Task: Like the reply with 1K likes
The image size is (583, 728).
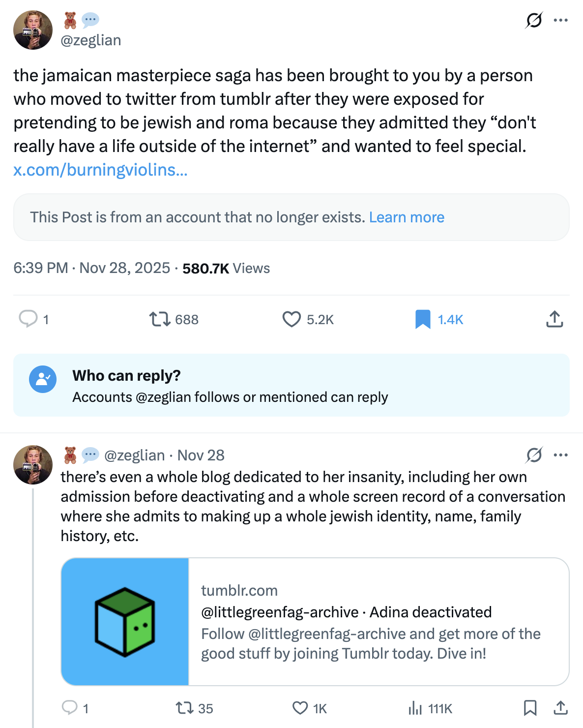Action: click(x=300, y=708)
